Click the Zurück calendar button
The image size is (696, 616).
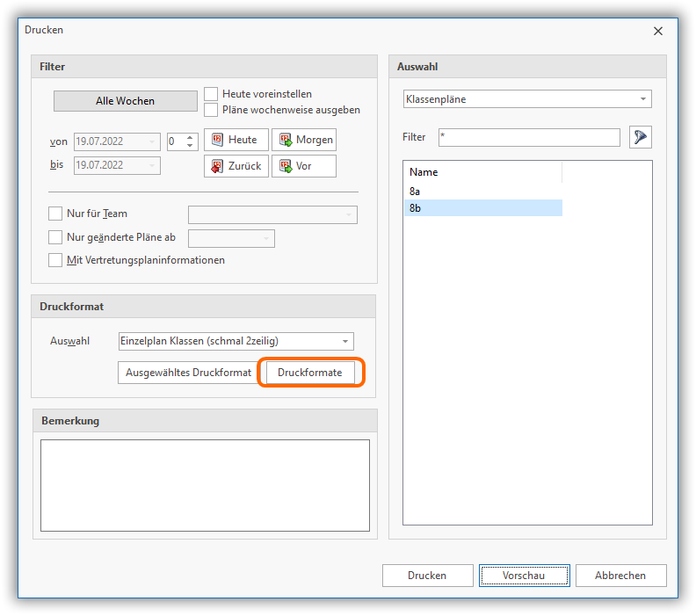point(236,166)
